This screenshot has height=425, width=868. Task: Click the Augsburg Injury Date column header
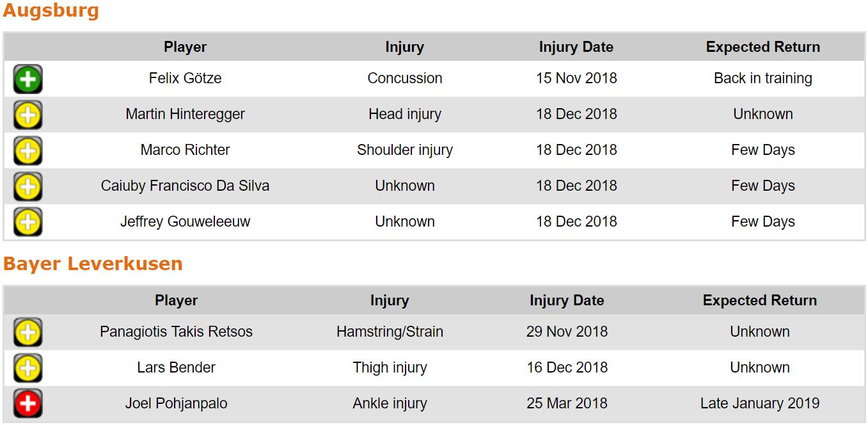(x=576, y=47)
